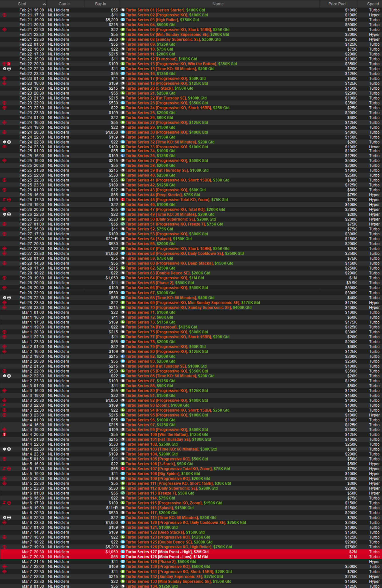382x588 pixels.
Task: Toggle sort direction arrow on the Start column
Action: [x=44, y=4]
